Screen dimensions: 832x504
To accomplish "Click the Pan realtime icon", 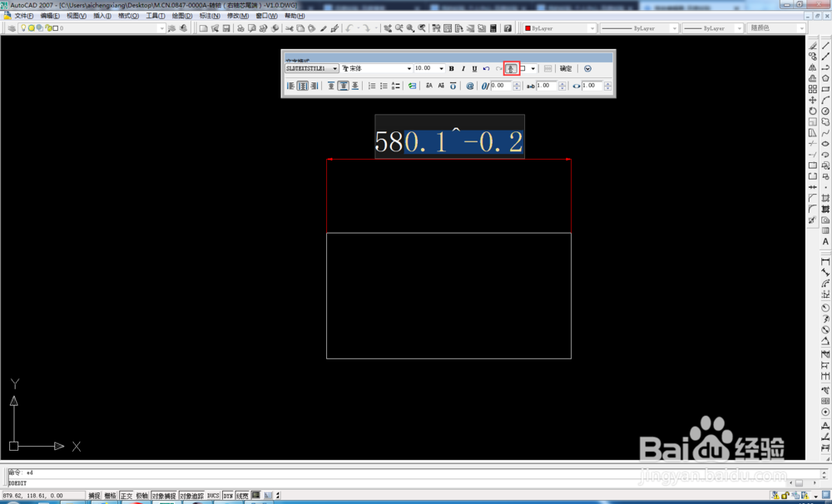I will 388,28.
